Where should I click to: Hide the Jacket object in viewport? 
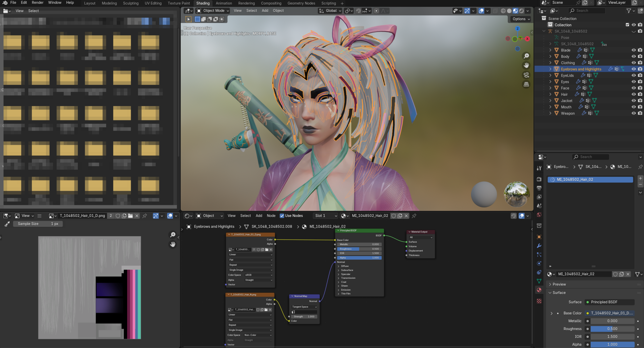coord(634,101)
